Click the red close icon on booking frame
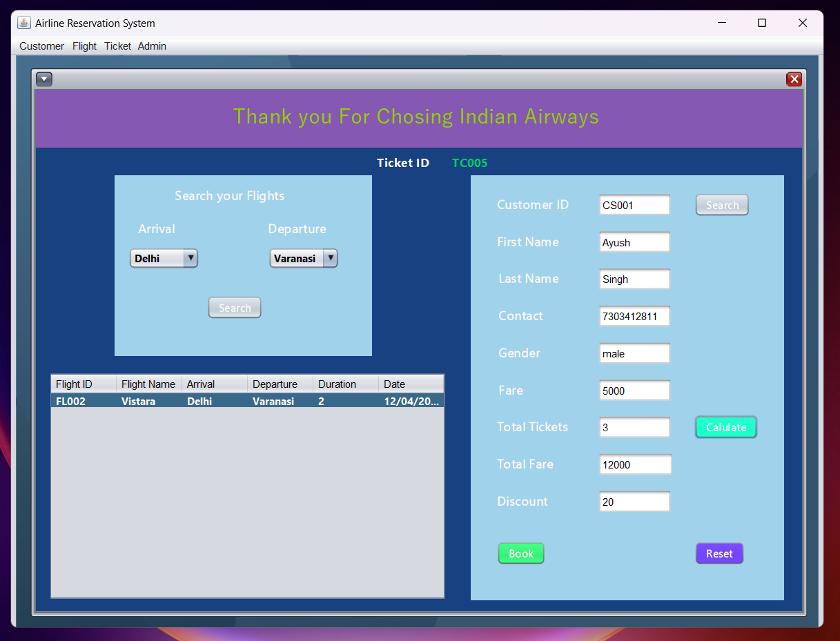Viewport: 840px width, 641px height. (x=794, y=79)
